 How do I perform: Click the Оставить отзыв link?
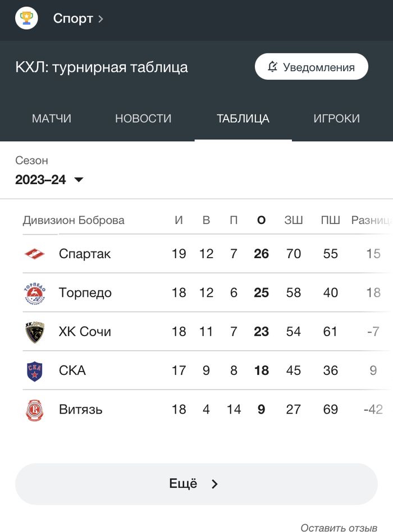pyautogui.click(x=339, y=528)
